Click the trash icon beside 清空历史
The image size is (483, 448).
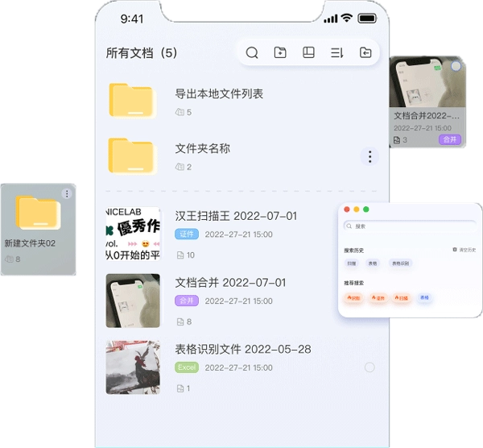pyautogui.click(x=455, y=250)
